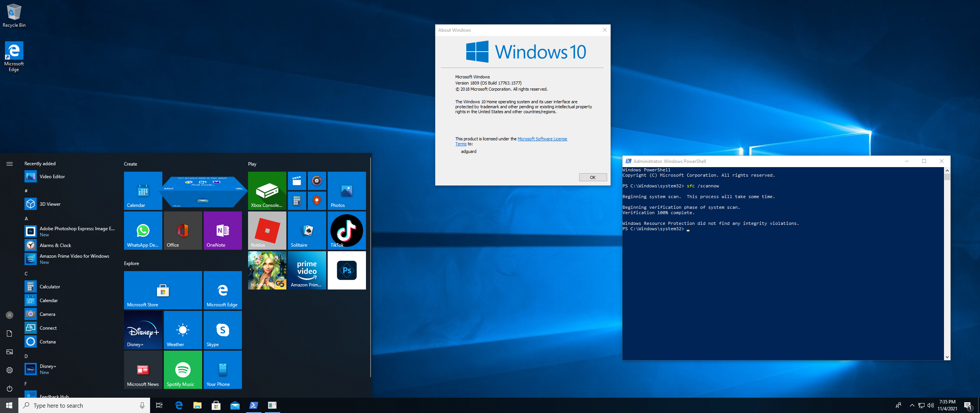Click the PowerShell scrollbar up arrow
This screenshot has width=980, height=413.
pos(947,170)
